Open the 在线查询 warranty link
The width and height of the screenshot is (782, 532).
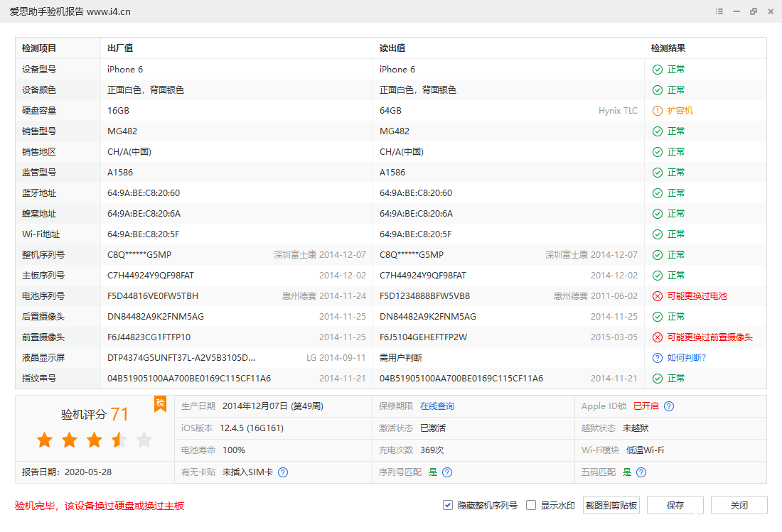(437, 406)
